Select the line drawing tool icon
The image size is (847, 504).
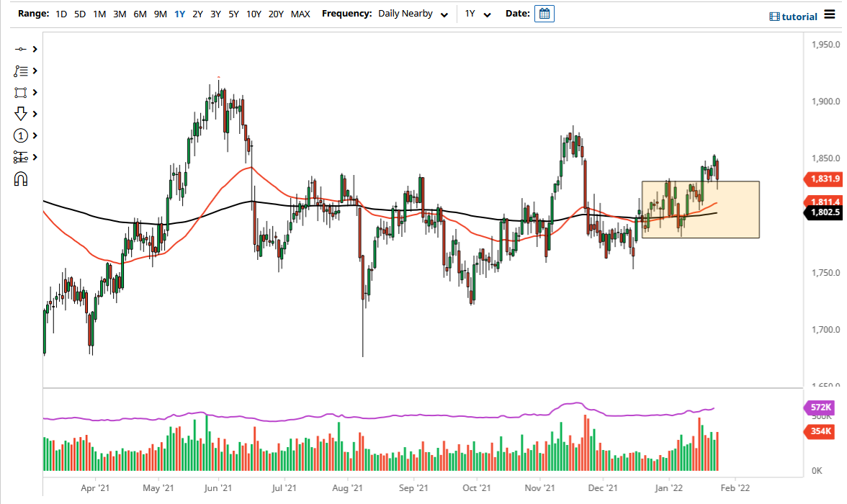click(x=20, y=49)
